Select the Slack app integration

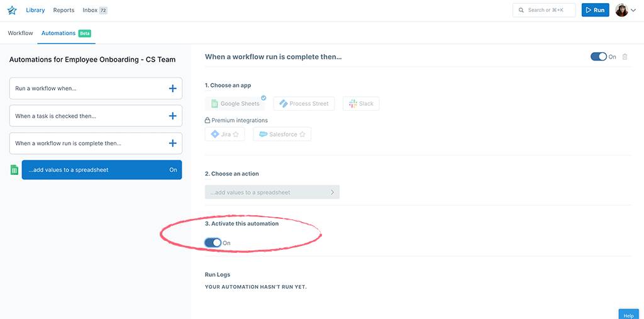(361, 104)
